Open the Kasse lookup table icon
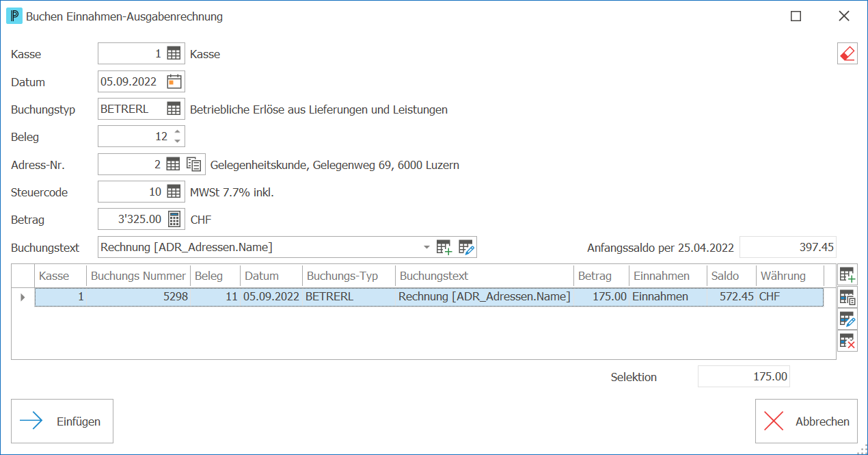This screenshot has height=455, width=868. 174,53
